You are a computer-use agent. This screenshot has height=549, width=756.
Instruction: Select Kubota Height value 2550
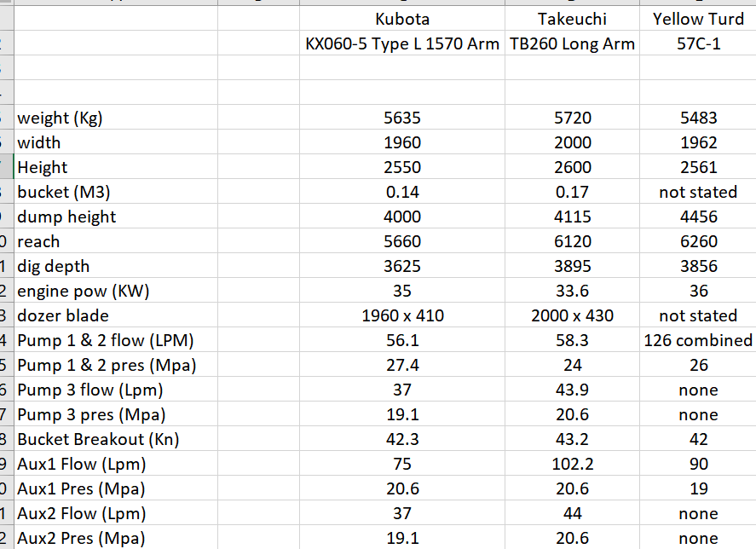(x=402, y=167)
